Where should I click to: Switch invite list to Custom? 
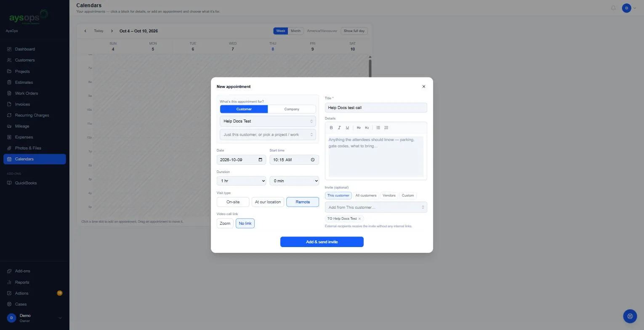click(408, 195)
